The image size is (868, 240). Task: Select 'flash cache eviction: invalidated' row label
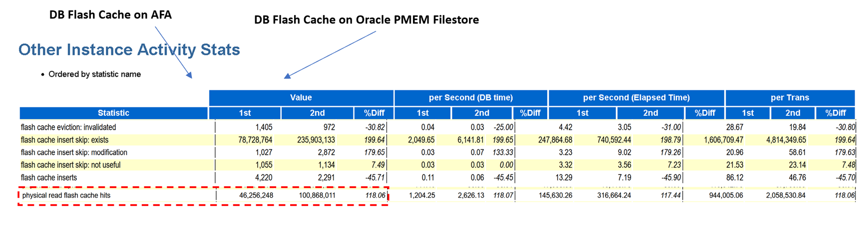[x=68, y=127]
